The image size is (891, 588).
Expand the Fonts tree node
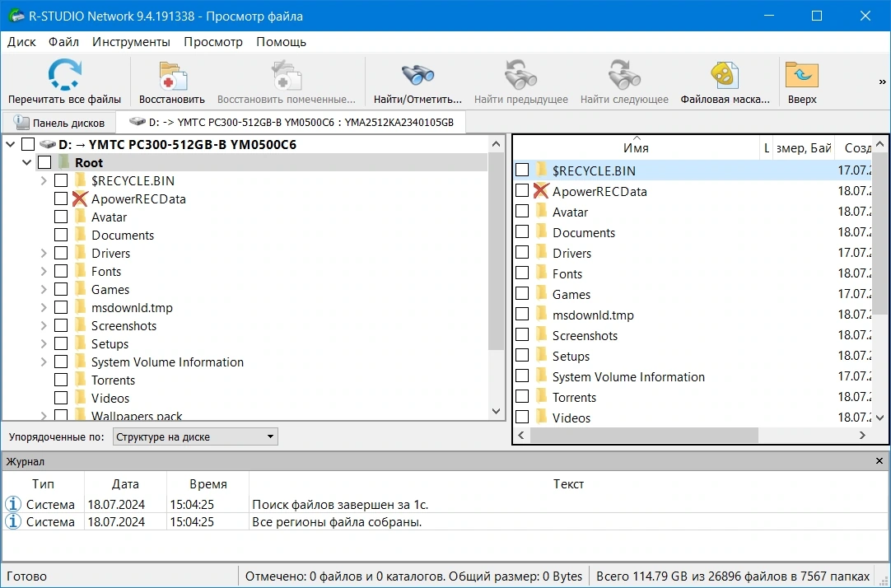pyautogui.click(x=44, y=271)
